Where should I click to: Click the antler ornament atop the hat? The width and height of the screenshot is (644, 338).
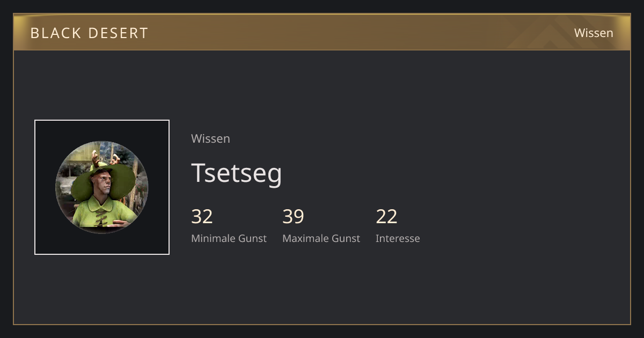[x=104, y=158]
